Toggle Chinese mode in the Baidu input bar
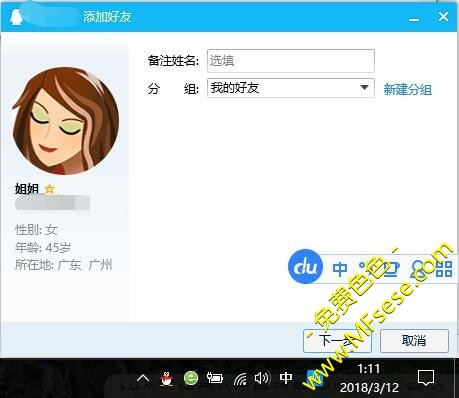 340,269
